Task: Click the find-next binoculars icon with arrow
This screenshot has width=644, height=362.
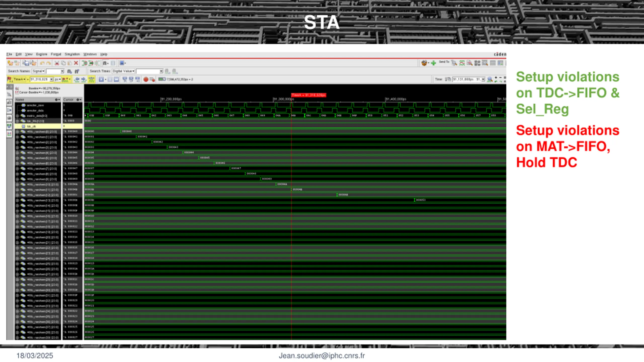Action: tap(77, 71)
